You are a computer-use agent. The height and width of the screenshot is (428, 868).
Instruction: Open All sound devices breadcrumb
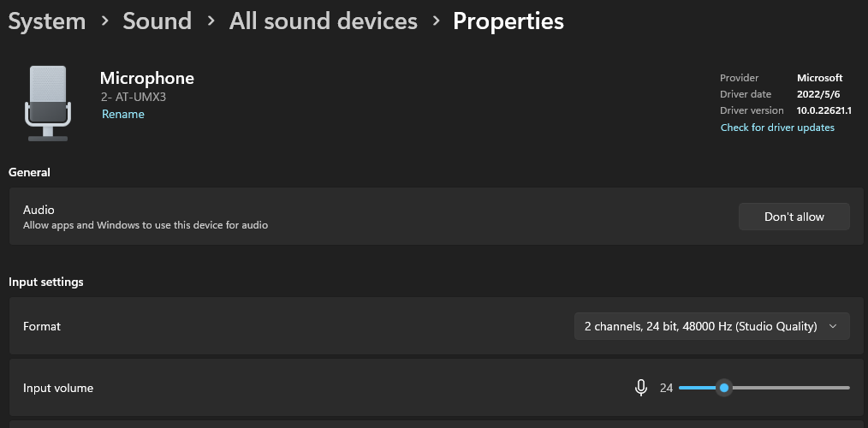coord(324,21)
